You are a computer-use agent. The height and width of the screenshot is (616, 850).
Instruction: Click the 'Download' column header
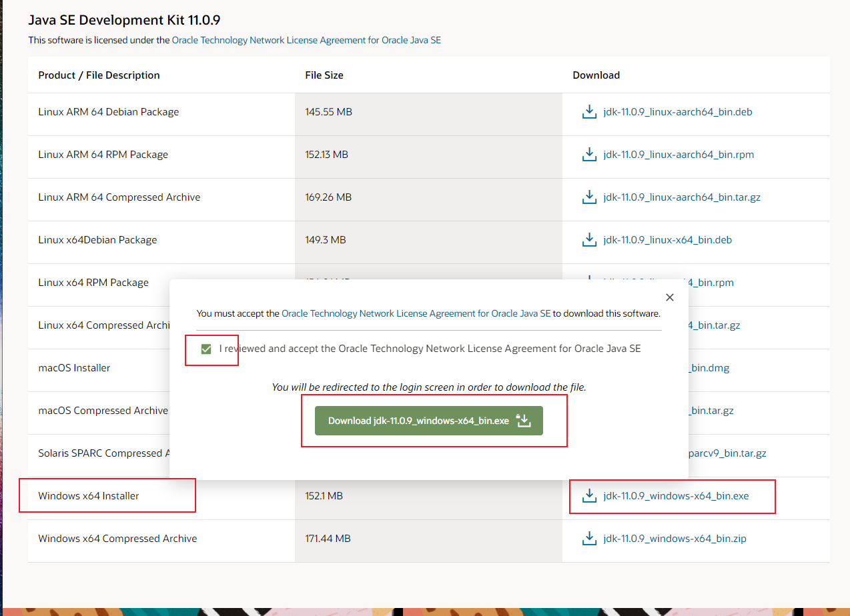coord(596,75)
